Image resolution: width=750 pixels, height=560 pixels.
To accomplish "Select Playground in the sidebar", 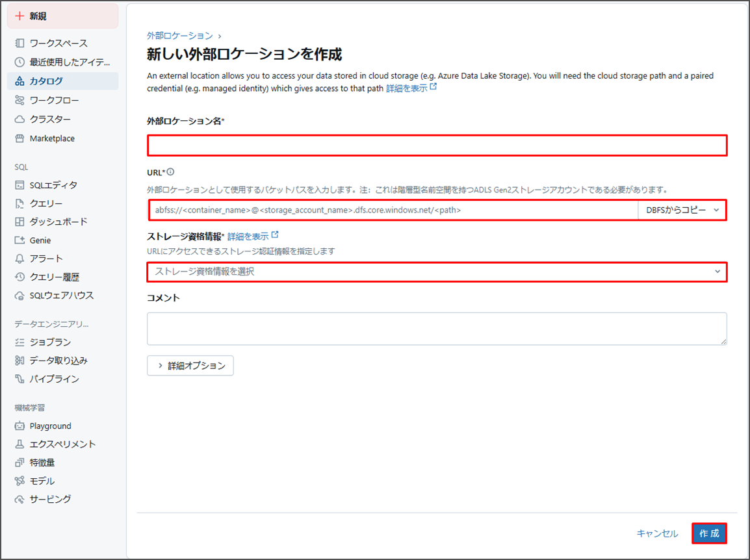I will coord(62,426).
